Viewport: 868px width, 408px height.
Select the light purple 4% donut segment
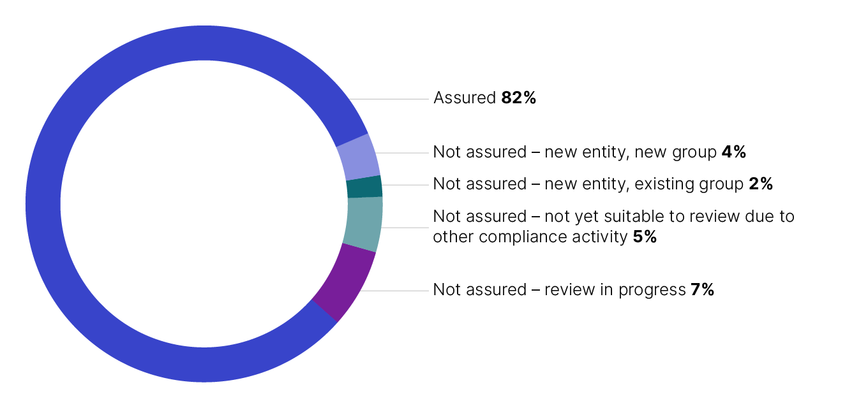(358, 157)
